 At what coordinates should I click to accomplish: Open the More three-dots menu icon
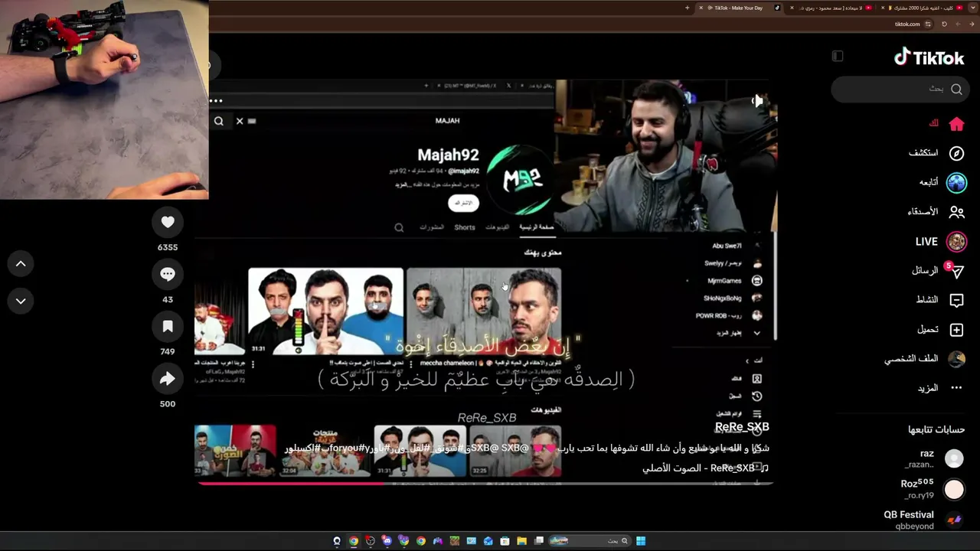click(x=956, y=388)
